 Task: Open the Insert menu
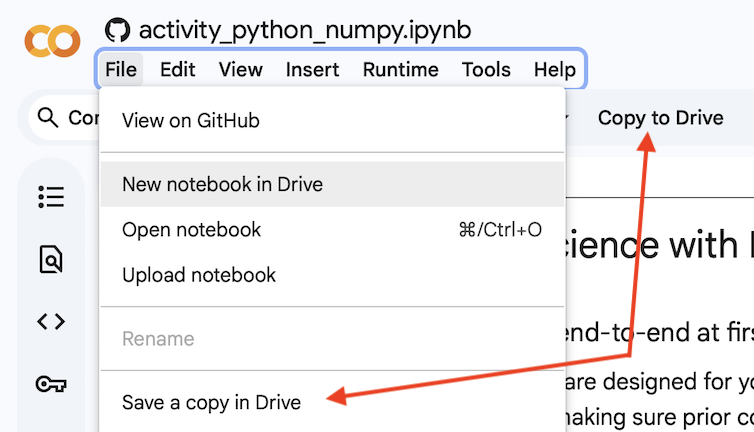tap(313, 70)
